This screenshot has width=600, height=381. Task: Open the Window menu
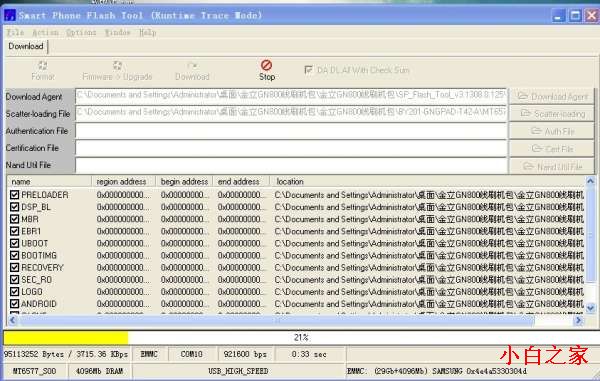[x=118, y=33]
